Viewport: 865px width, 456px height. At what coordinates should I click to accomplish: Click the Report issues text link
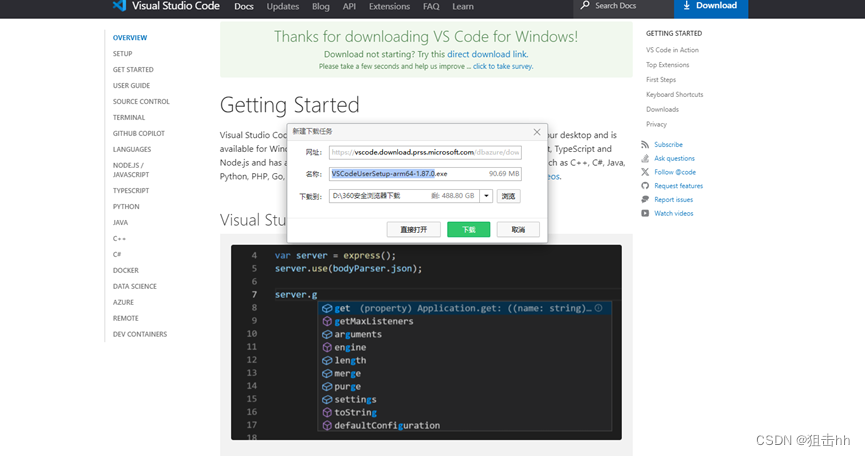pyautogui.click(x=674, y=200)
